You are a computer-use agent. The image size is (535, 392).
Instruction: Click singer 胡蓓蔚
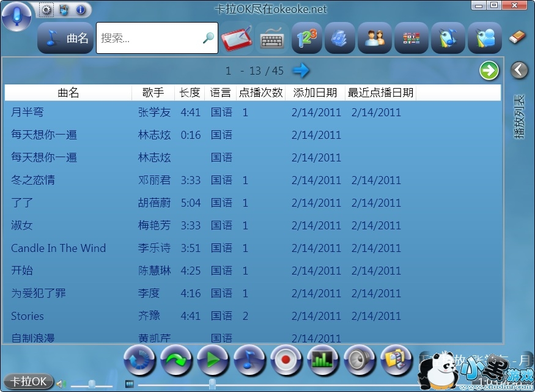(x=154, y=202)
